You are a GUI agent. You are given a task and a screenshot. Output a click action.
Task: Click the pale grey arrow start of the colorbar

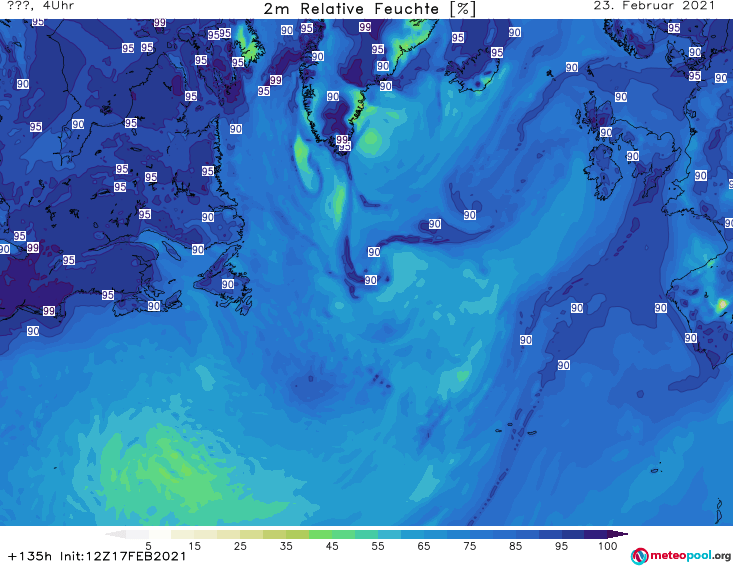(115, 534)
